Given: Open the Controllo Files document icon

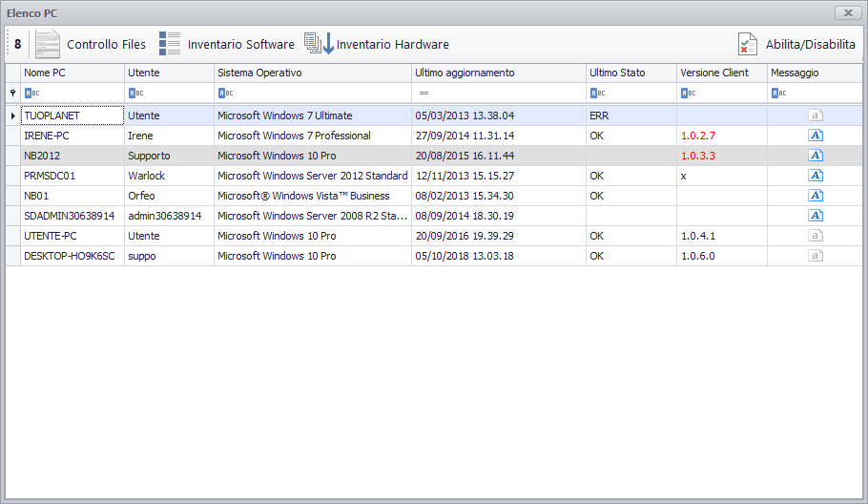Looking at the screenshot, I should 48,44.
